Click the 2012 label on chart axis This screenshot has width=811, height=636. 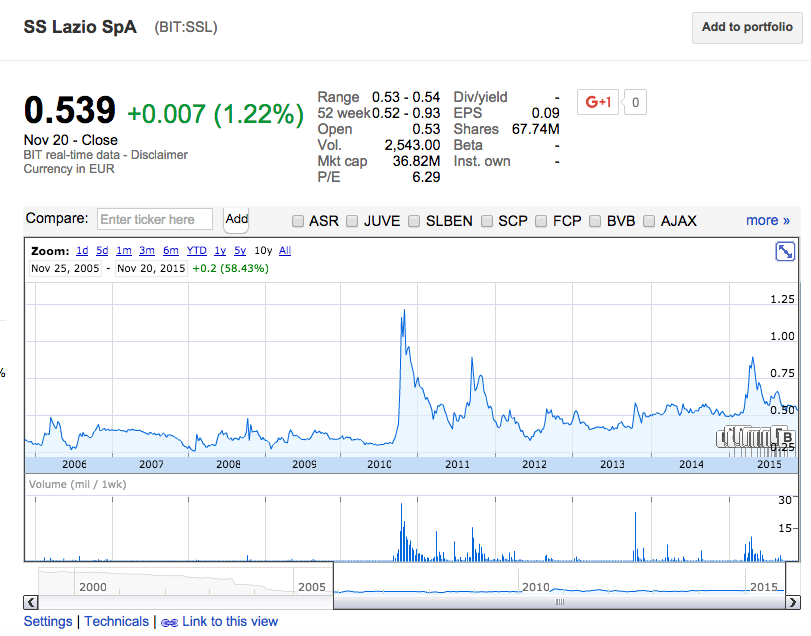point(534,464)
